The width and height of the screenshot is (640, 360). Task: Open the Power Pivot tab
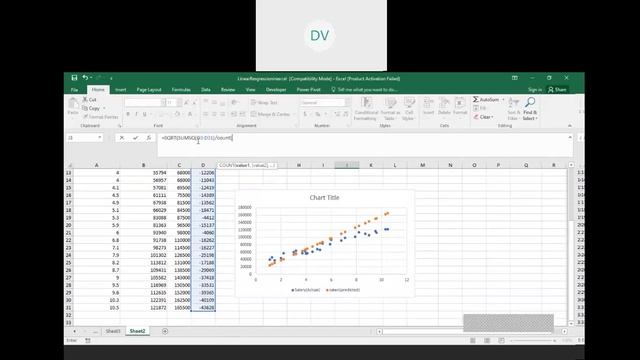309,90
